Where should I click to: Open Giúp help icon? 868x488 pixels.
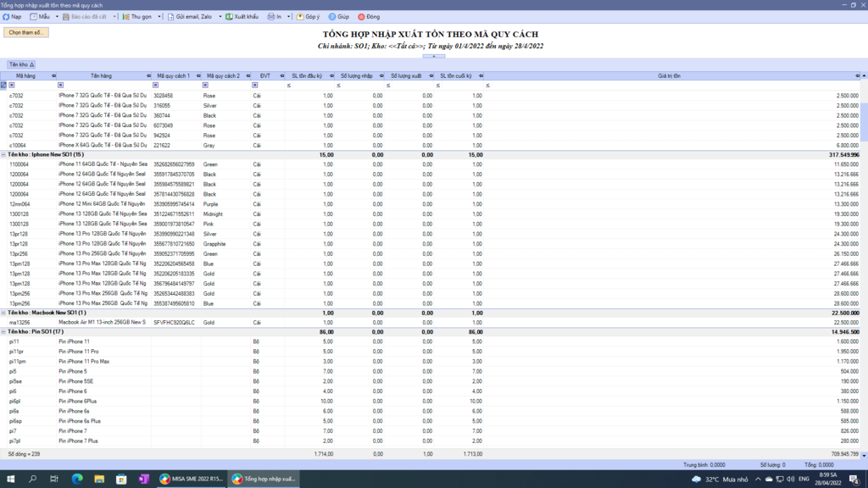332,17
